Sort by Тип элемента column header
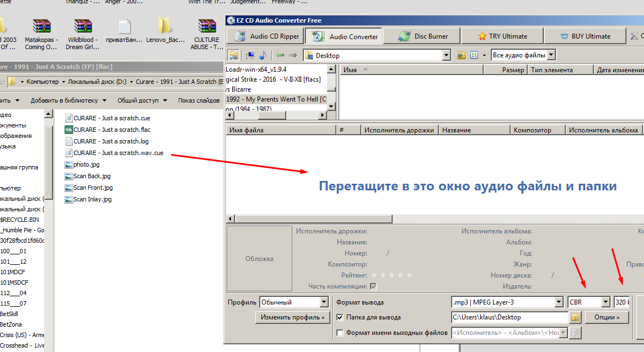Viewport: 644px width, 352px height. click(x=561, y=70)
